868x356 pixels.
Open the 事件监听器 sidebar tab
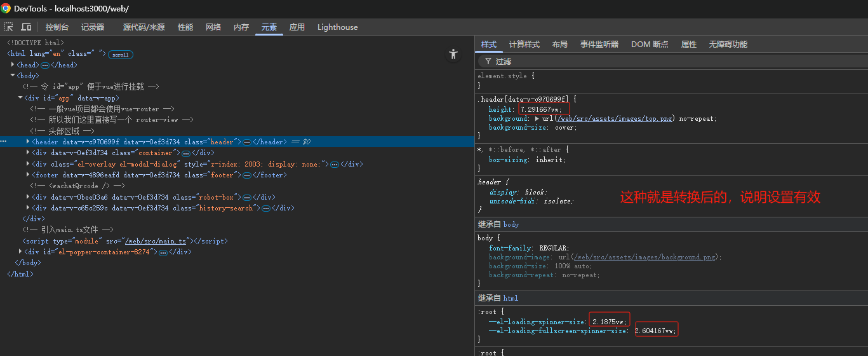coord(599,44)
